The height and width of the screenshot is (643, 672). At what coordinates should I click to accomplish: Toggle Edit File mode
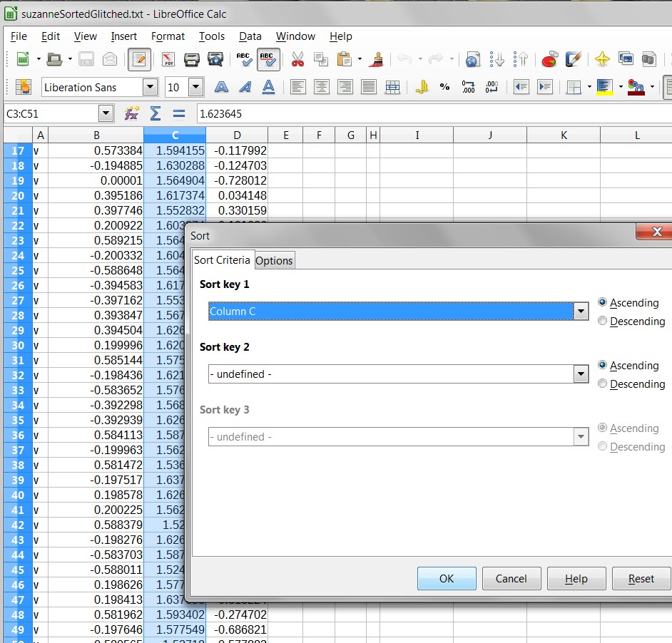[x=139, y=59]
